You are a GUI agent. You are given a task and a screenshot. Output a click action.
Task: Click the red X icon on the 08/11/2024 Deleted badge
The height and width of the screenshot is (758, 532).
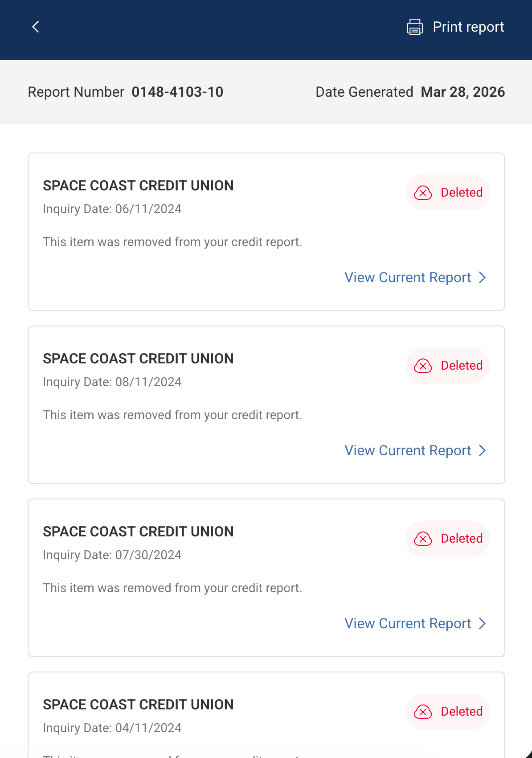point(422,366)
